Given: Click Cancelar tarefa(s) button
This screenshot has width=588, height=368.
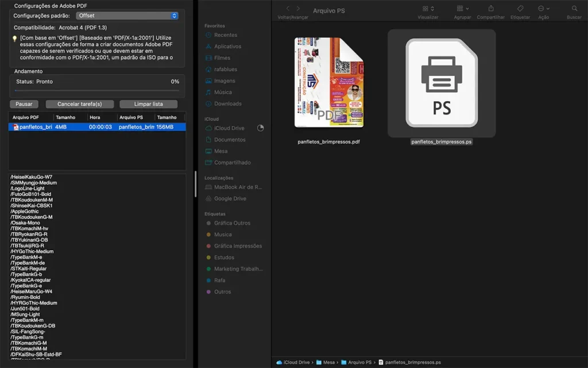Looking at the screenshot, I should (x=79, y=104).
